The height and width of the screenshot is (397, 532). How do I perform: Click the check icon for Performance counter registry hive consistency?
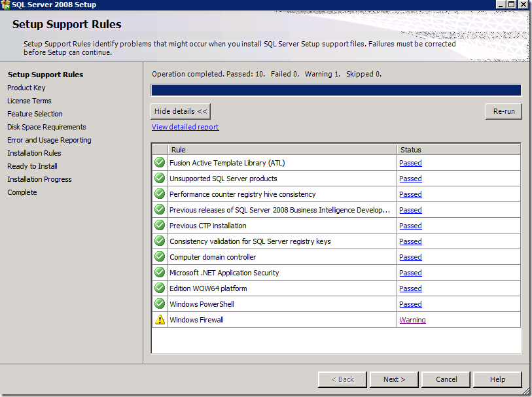click(x=160, y=194)
